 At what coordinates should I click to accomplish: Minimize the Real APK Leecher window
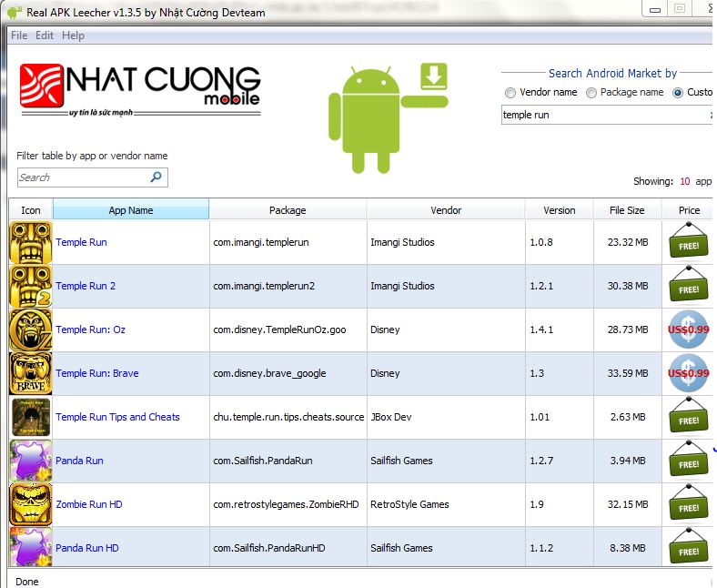point(655,9)
